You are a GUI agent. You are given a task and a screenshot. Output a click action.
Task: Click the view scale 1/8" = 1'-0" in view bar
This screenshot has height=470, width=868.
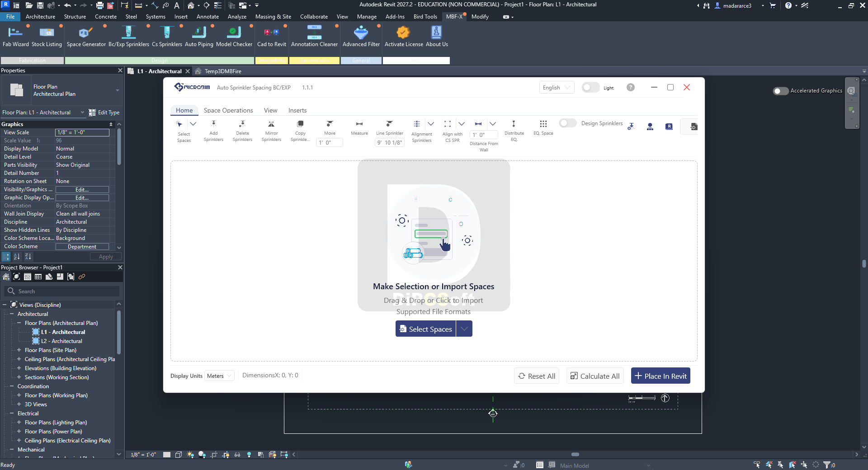[143, 455]
